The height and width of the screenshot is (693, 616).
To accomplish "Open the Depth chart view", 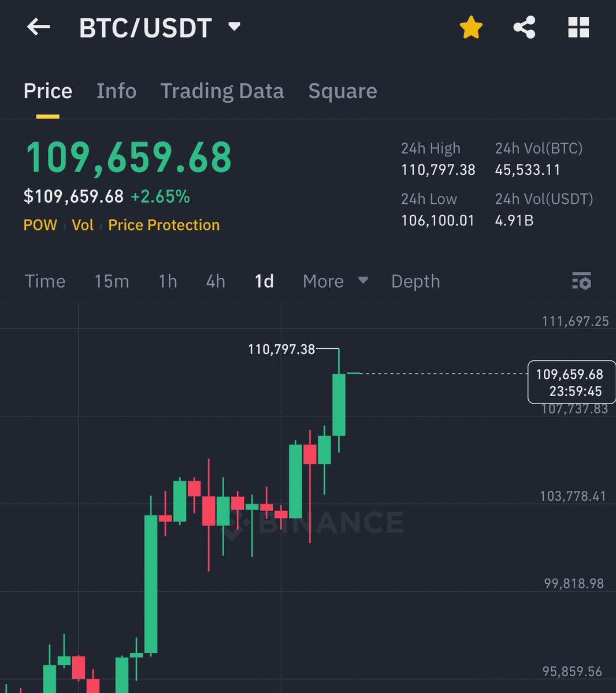I will tap(415, 281).
